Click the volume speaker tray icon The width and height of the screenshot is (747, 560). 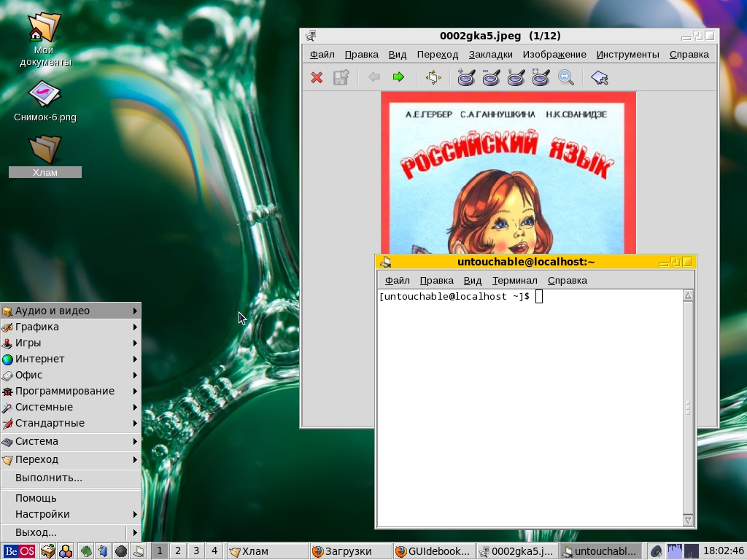tap(656, 551)
